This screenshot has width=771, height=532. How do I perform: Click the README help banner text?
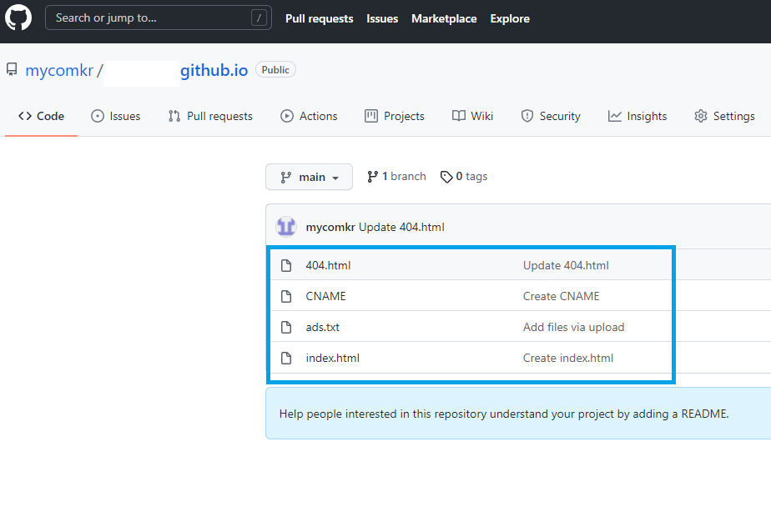click(504, 414)
